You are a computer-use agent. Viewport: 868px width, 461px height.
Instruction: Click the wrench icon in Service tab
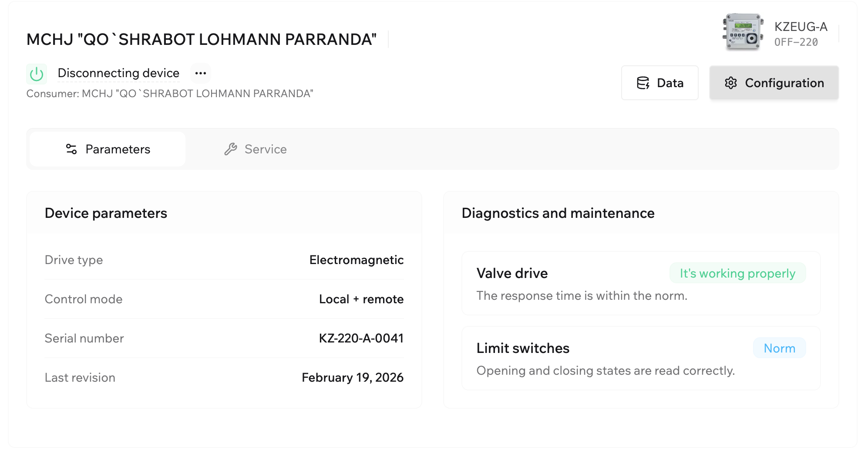[x=231, y=149]
